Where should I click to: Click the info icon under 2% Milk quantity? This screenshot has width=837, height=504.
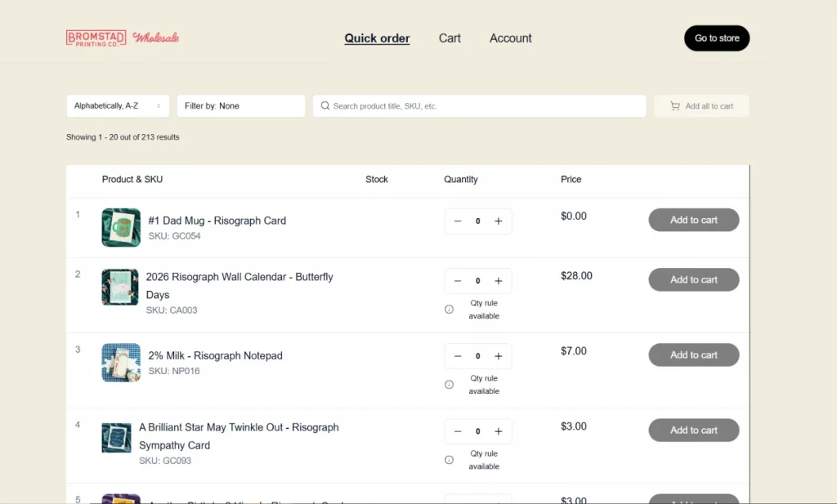coord(449,385)
